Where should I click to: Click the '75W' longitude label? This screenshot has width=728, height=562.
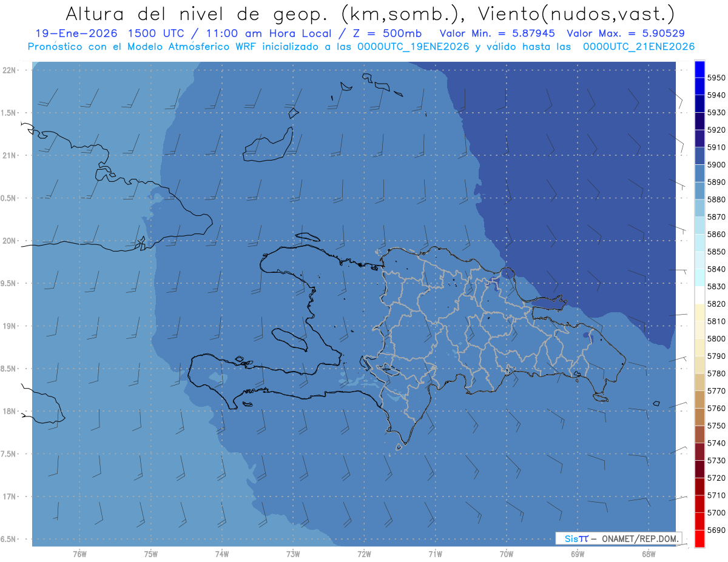pyautogui.click(x=150, y=554)
